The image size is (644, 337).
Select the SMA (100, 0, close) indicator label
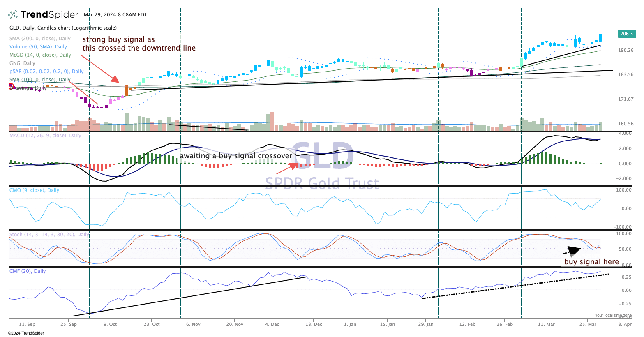pos(40,80)
